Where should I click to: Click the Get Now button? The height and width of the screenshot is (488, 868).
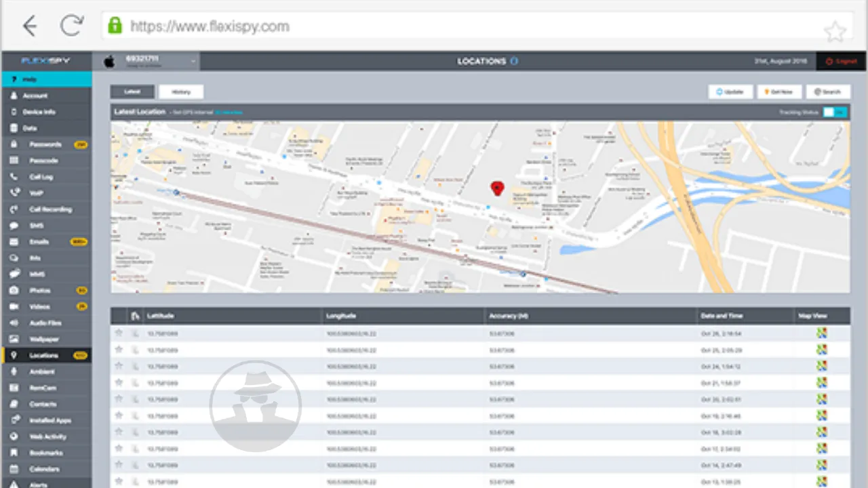[x=779, y=91]
